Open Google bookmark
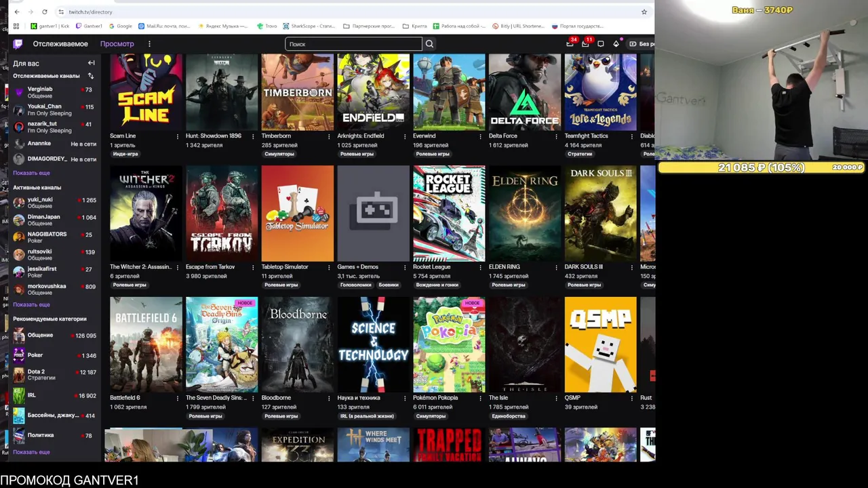 click(x=120, y=26)
